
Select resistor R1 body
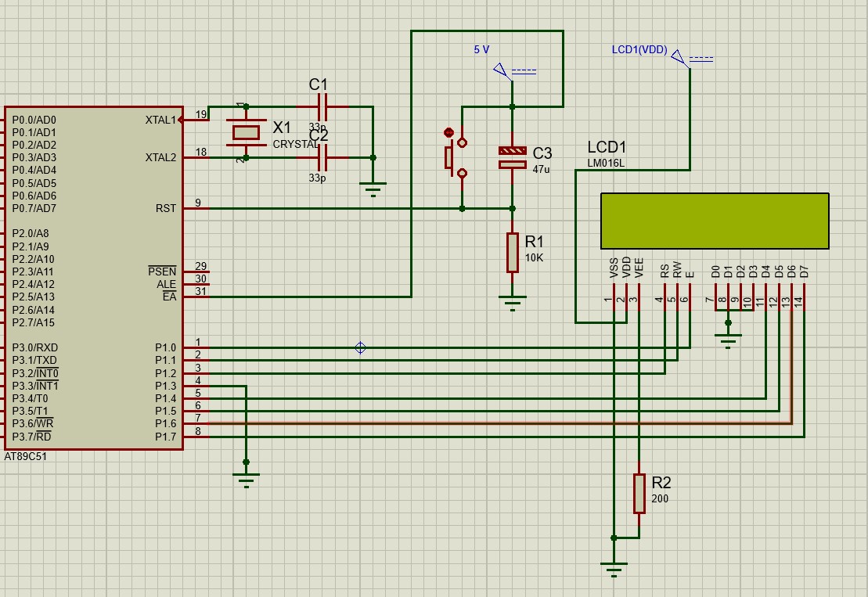(x=513, y=253)
